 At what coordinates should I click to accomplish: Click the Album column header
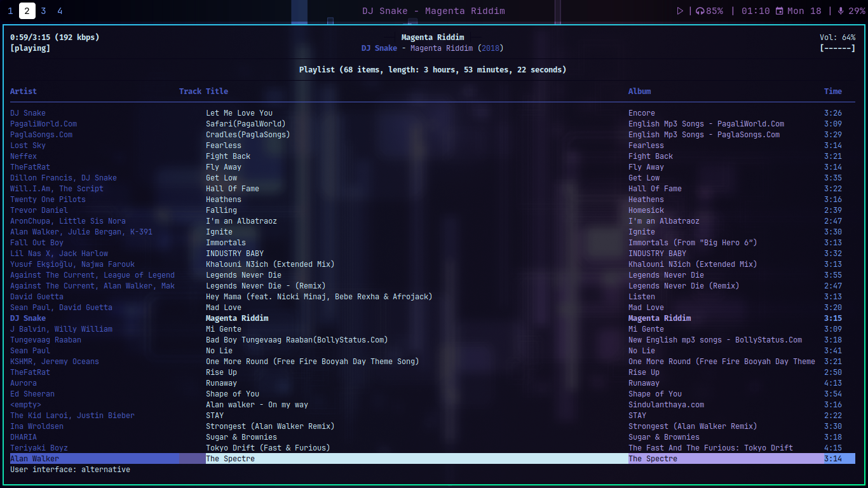[x=639, y=91]
